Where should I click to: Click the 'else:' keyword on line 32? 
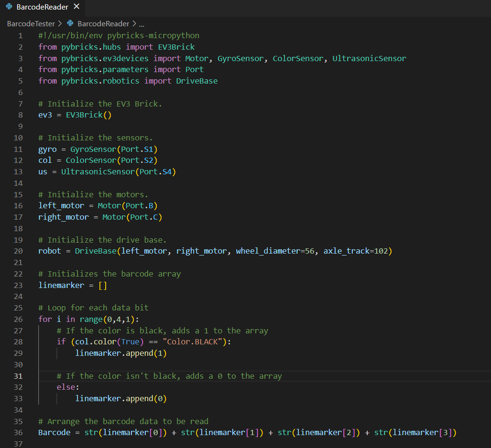pyautogui.click(x=68, y=387)
